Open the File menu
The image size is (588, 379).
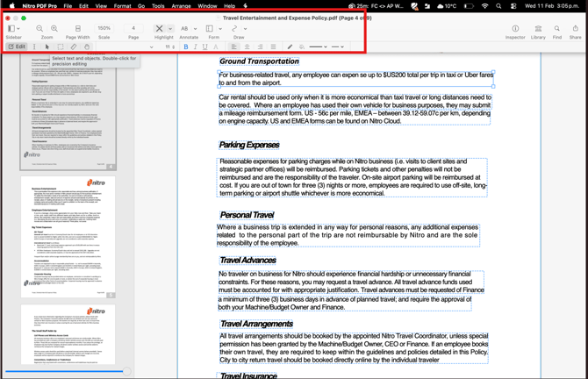point(68,6)
